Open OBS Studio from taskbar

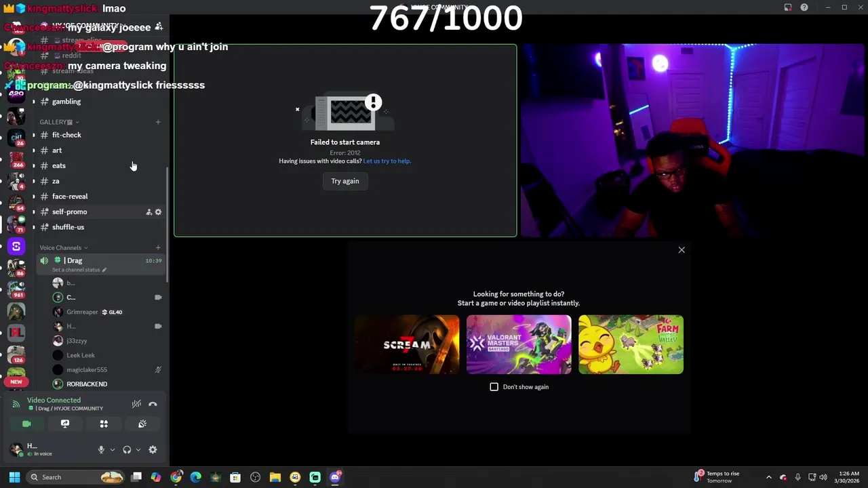click(255, 477)
